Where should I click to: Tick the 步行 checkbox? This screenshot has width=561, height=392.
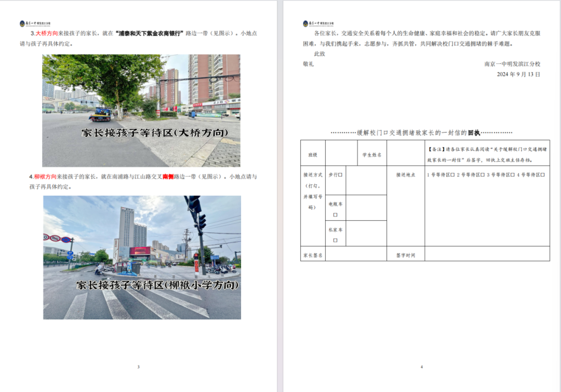(x=340, y=175)
